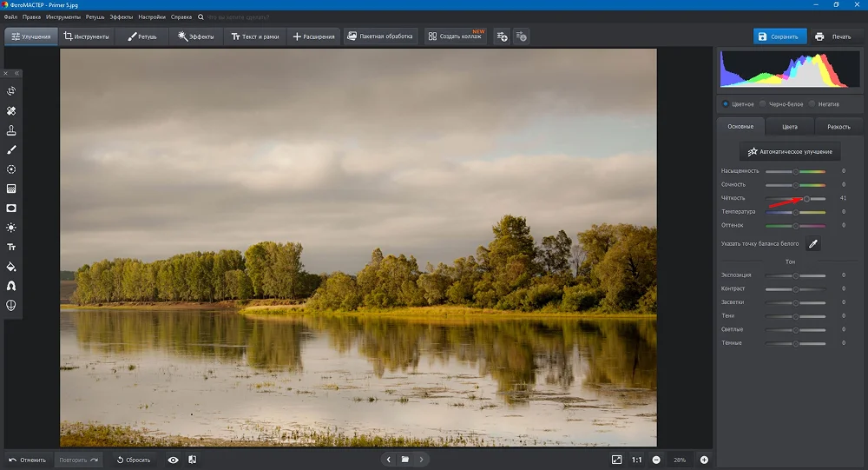Click the 28% zoom value field
The width and height of the screenshot is (868, 470).
pos(680,460)
